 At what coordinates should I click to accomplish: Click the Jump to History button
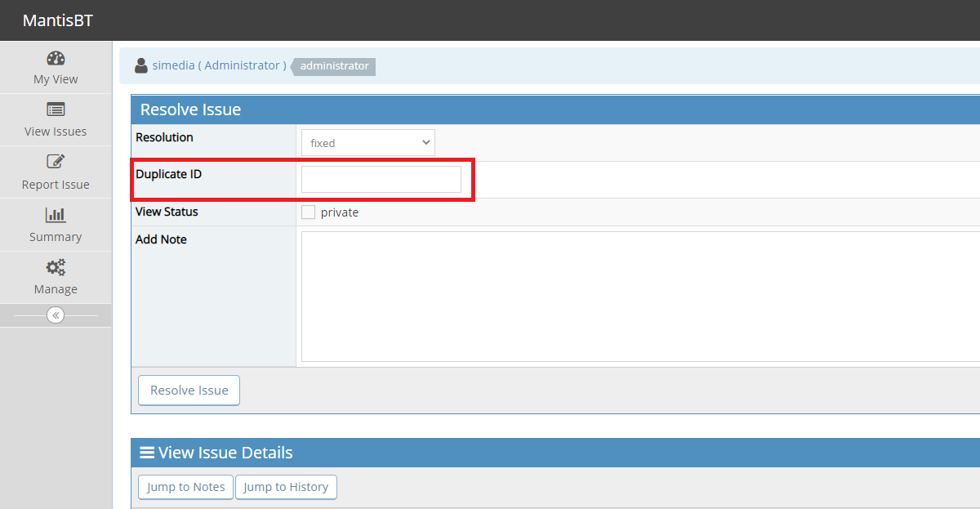click(286, 487)
